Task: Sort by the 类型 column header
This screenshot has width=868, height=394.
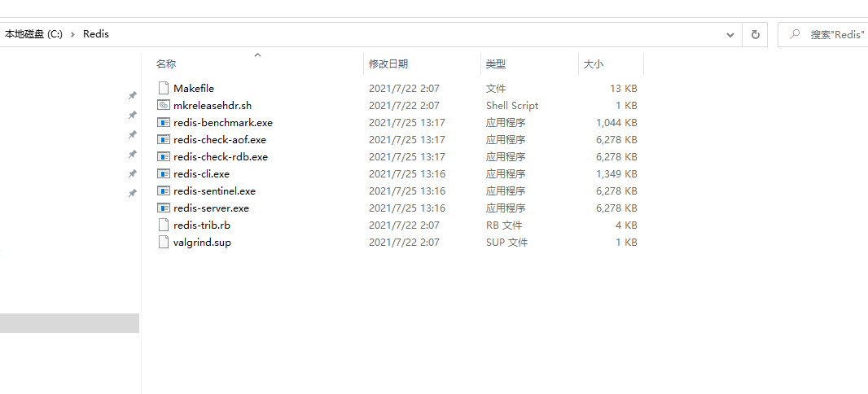Action: pyautogui.click(x=496, y=64)
